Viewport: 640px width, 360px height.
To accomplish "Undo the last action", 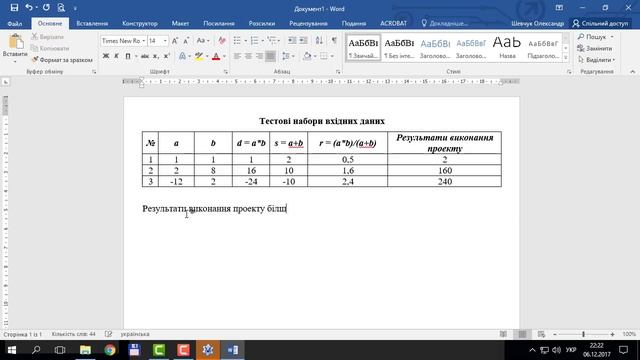I will [x=29, y=8].
